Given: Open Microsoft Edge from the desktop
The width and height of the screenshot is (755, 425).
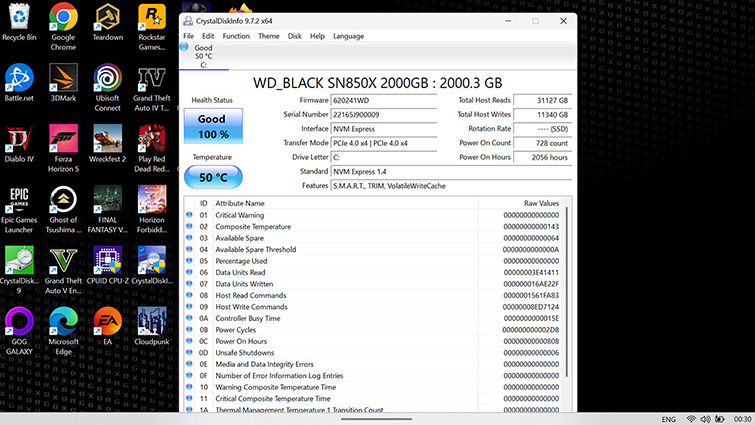Looking at the screenshot, I should (x=63, y=331).
